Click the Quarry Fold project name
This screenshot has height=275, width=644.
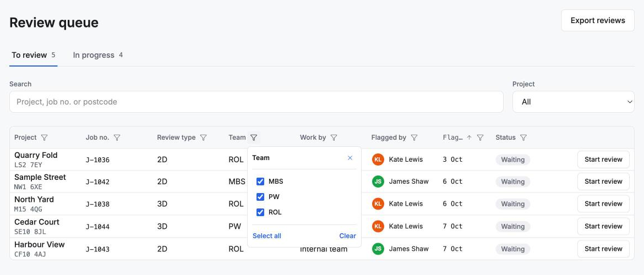pyautogui.click(x=36, y=155)
